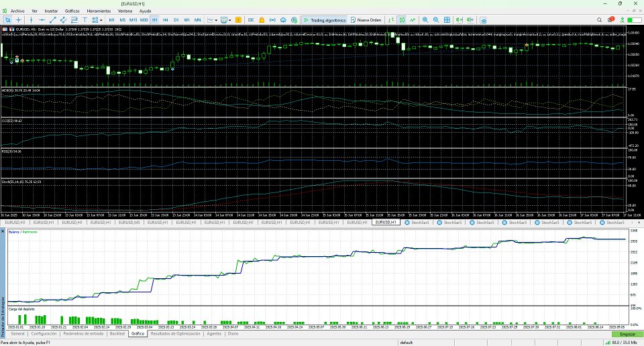Screen dimensions: 644x346
Task: Select the crosshair cursor tool
Action: point(19,20)
